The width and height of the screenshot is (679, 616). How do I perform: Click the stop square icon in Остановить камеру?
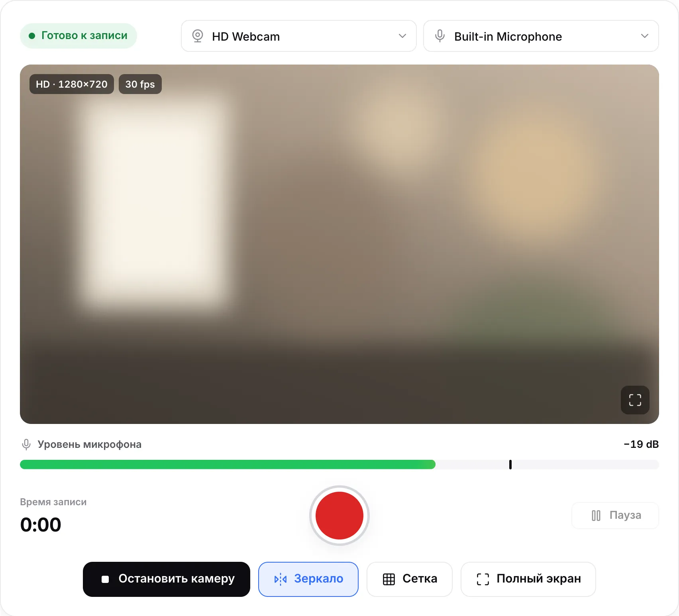click(105, 579)
